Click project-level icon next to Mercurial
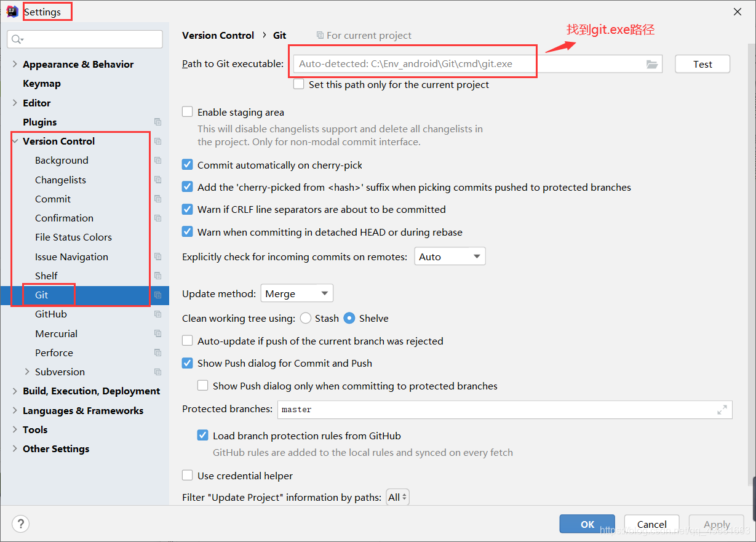The width and height of the screenshot is (756, 542). pyautogui.click(x=157, y=333)
